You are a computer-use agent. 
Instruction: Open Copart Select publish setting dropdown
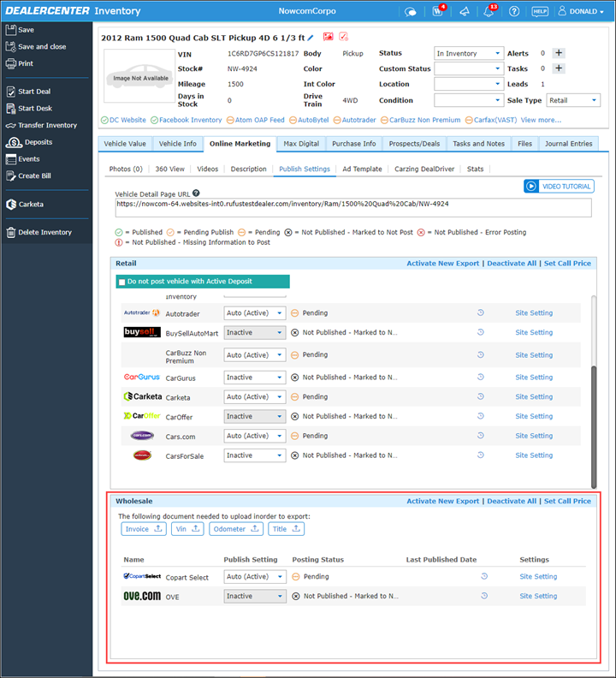[x=255, y=577]
